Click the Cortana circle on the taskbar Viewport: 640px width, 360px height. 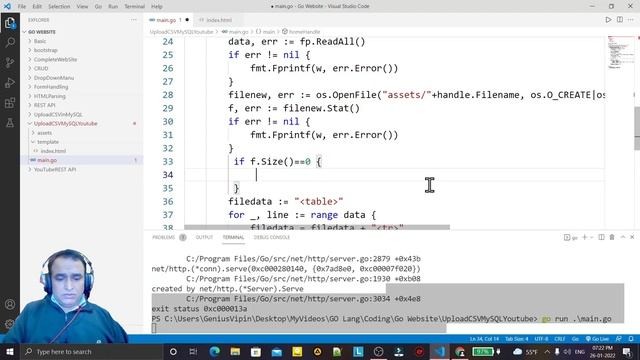pyautogui.click(x=173, y=351)
